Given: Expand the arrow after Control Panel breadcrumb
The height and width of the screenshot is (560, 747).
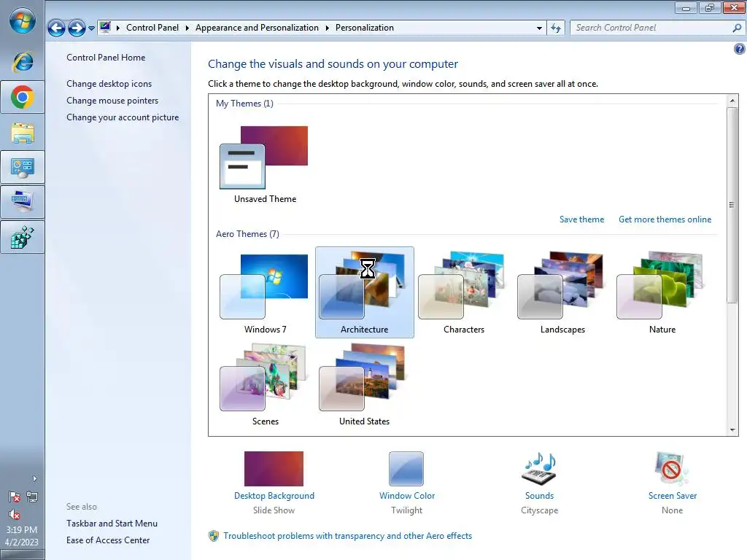Looking at the screenshot, I should 187,28.
